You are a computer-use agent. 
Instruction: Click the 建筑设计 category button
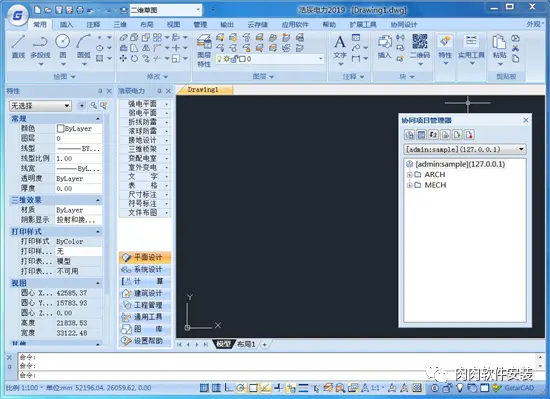[x=145, y=293]
